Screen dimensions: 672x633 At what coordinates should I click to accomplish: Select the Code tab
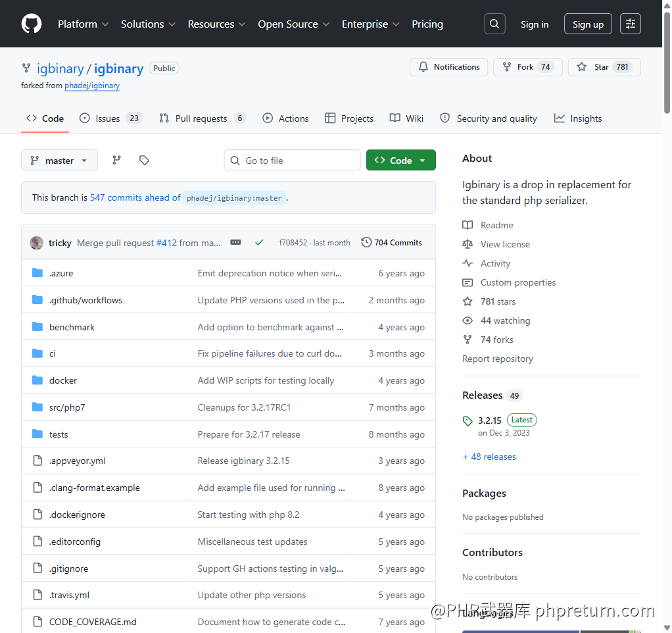pyautogui.click(x=45, y=118)
